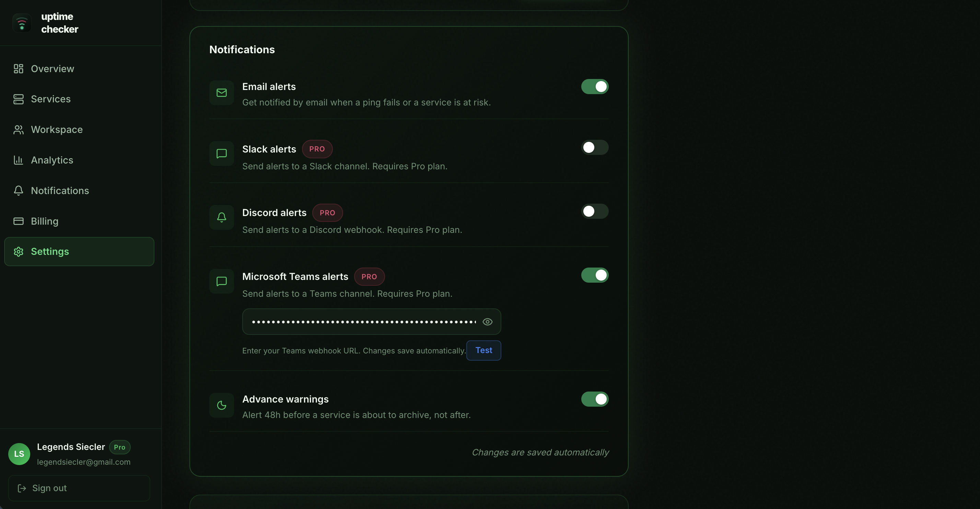Viewport: 980px width, 509px height.
Task: Click the Advance warnings title text
Action: [x=285, y=399]
